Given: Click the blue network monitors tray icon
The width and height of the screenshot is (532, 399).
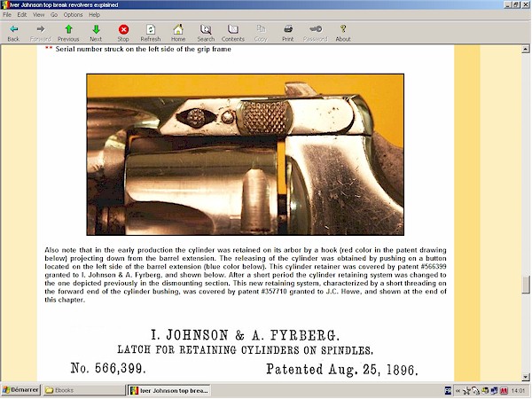Looking at the screenshot, I should click(495, 391).
